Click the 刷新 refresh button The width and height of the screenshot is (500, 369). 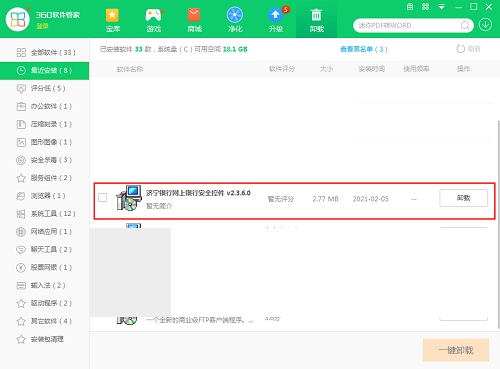point(468,49)
